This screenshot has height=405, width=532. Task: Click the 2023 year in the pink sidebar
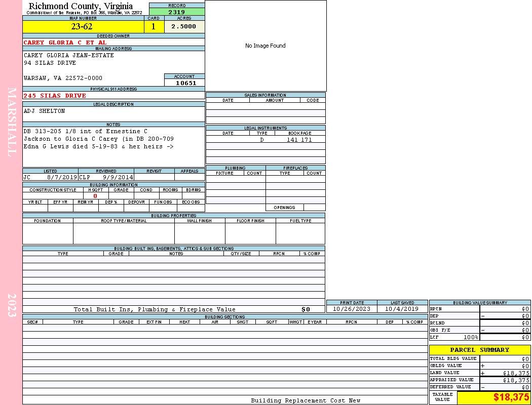[x=12, y=305]
